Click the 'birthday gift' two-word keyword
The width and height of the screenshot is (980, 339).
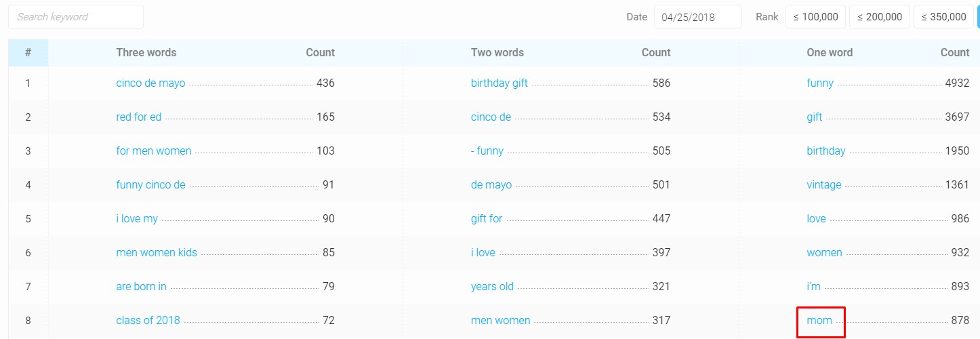[499, 83]
